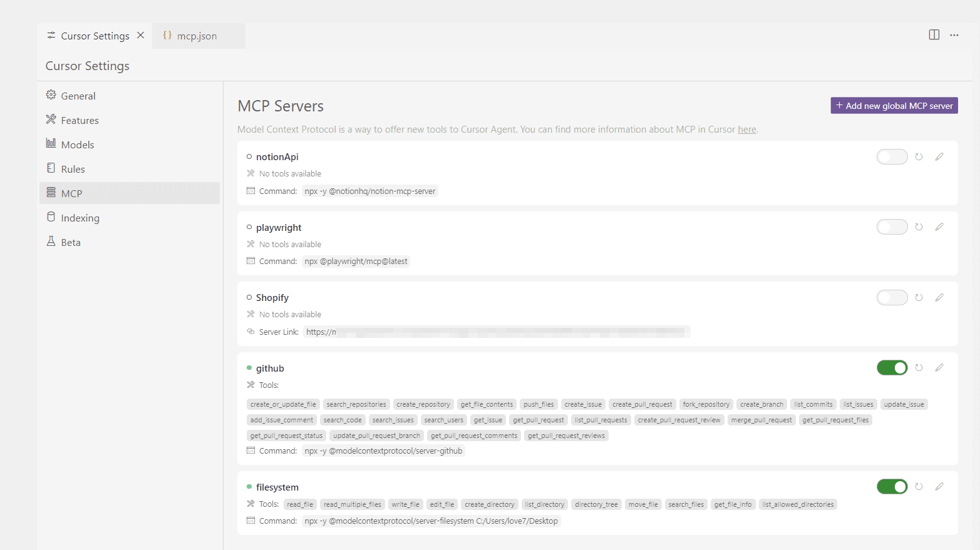Open Models settings section
Image resolution: width=980 pixels, height=550 pixels.
[x=130, y=145]
